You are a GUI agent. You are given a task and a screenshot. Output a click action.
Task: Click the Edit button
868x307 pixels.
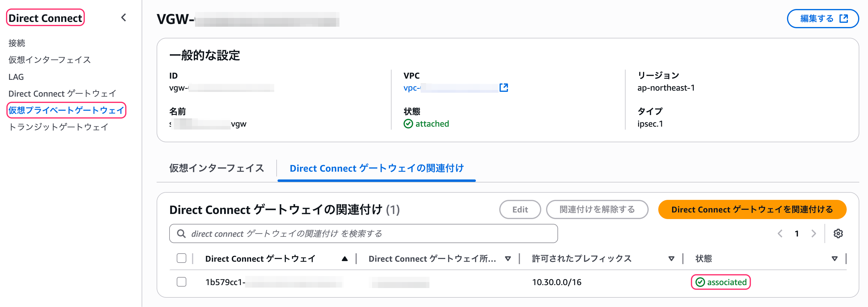point(520,209)
